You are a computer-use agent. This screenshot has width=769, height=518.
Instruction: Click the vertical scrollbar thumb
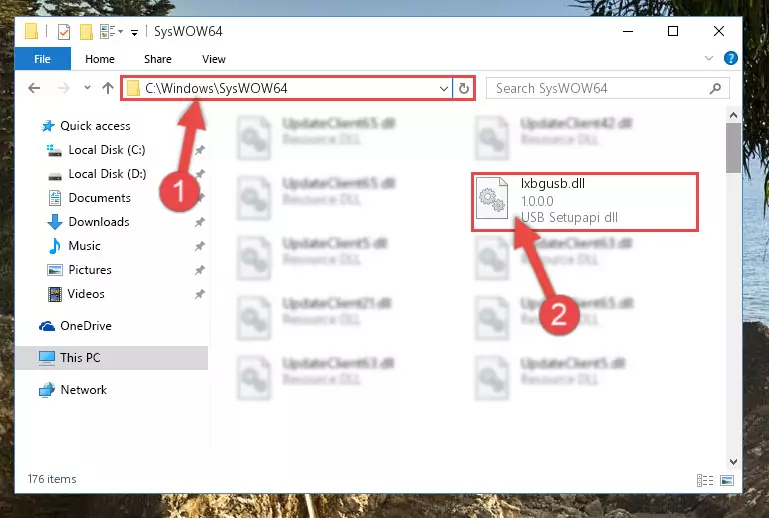tap(733, 148)
